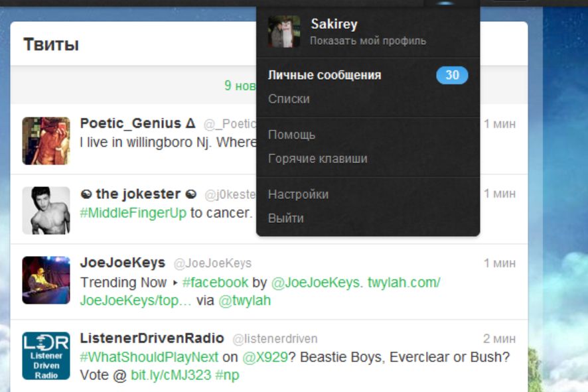588x392 pixels.
Task: Click #WhatShouldPlayNext hashtag
Action: [x=149, y=357]
